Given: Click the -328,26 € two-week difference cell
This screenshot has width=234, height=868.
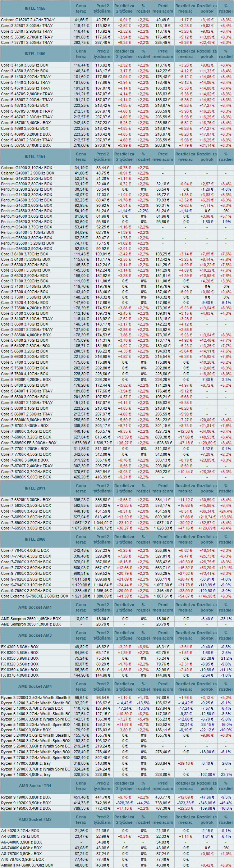Looking at the screenshot, I should [124, 803].
